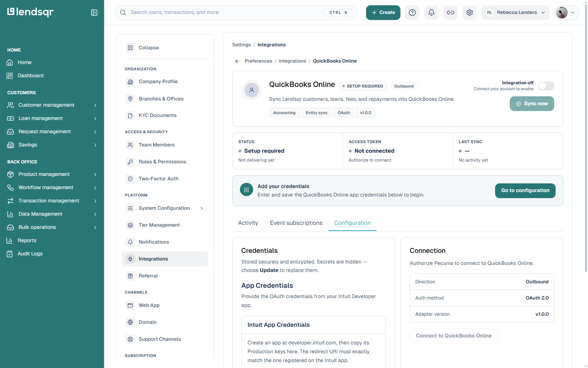Click the QuickBooks Online avatar icon
Viewport: 588px width, 368px height.
[x=252, y=90]
